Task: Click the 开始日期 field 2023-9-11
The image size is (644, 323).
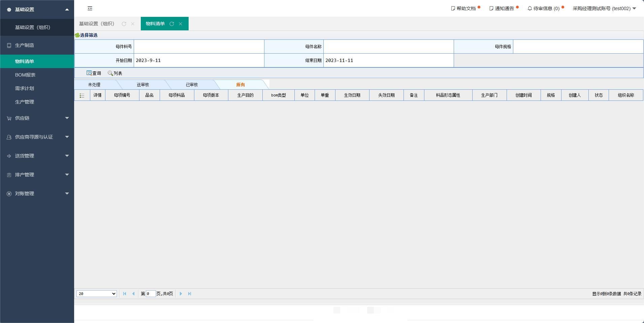Action: tap(199, 60)
